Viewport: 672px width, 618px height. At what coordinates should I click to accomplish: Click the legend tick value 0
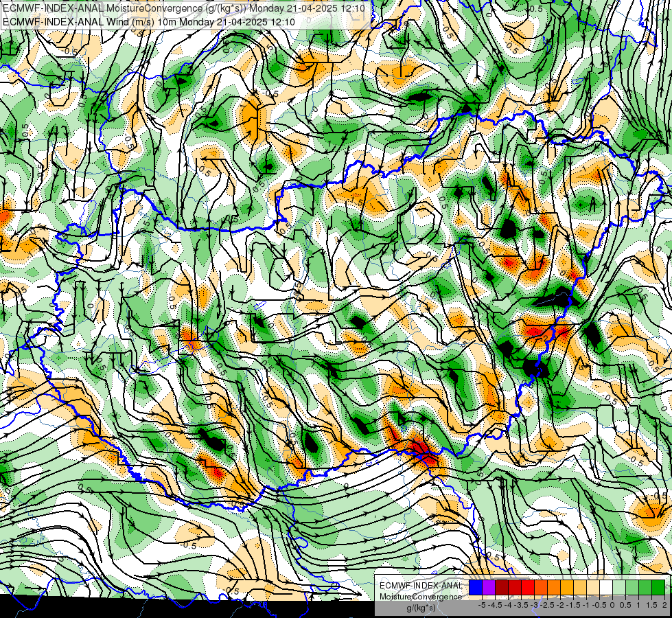(x=612, y=605)
